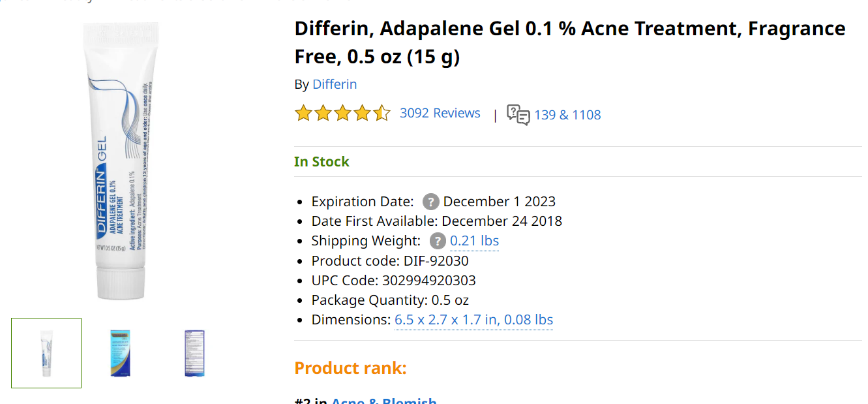Click the Expiration Date help question icon
Viewport: 868px width, 404px height.
pyautogui.click(x=430, y=202)
